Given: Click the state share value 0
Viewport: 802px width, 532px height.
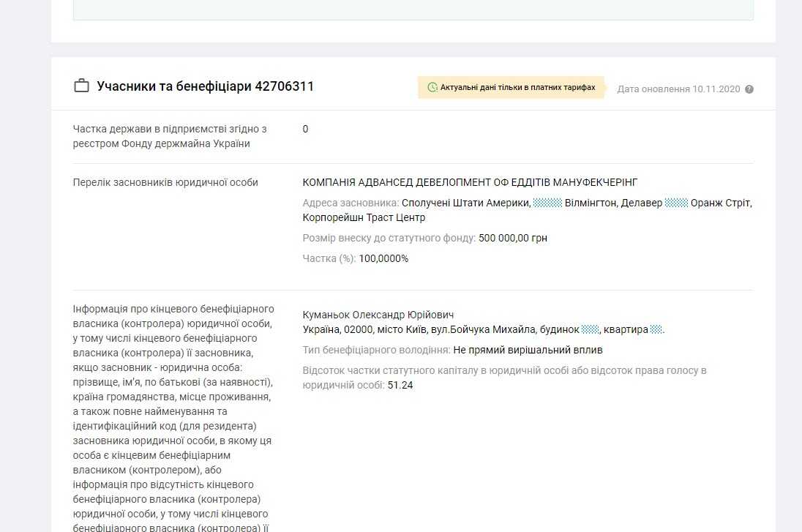Looking at the screenshot, I should [305, 130].
